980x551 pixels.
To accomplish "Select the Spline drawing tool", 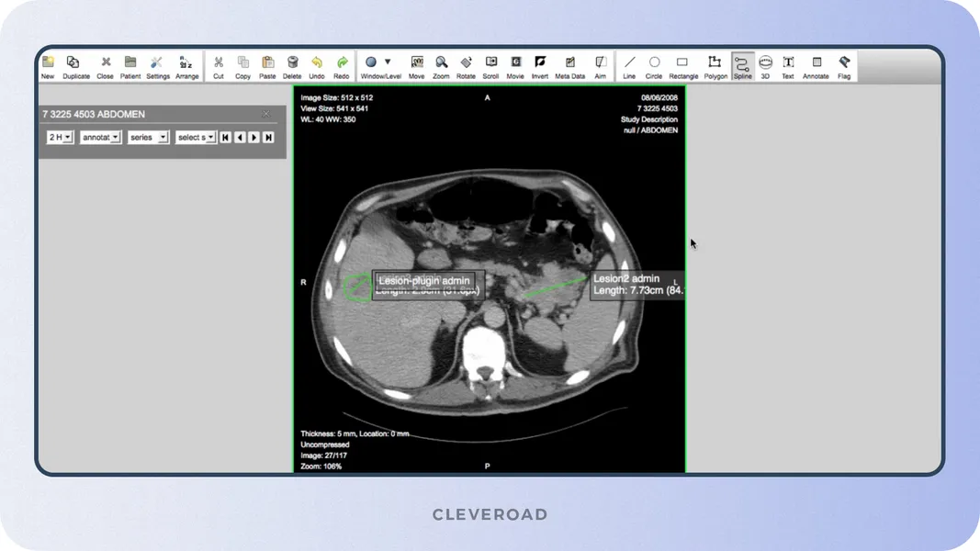I will click(743, 64).
